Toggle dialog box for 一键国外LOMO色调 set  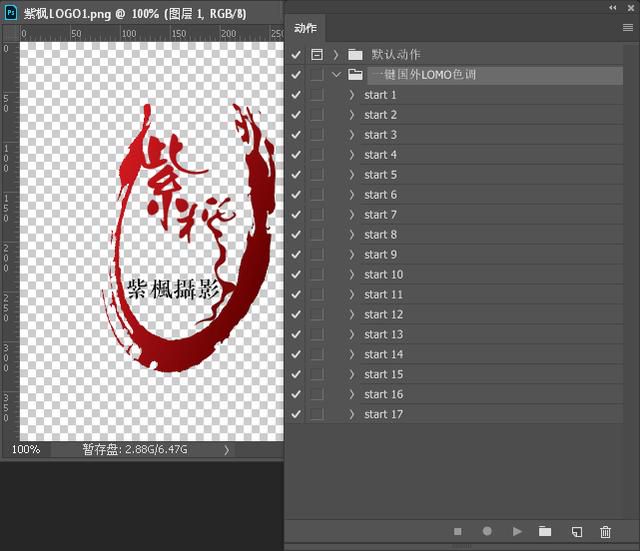[317, 74]
